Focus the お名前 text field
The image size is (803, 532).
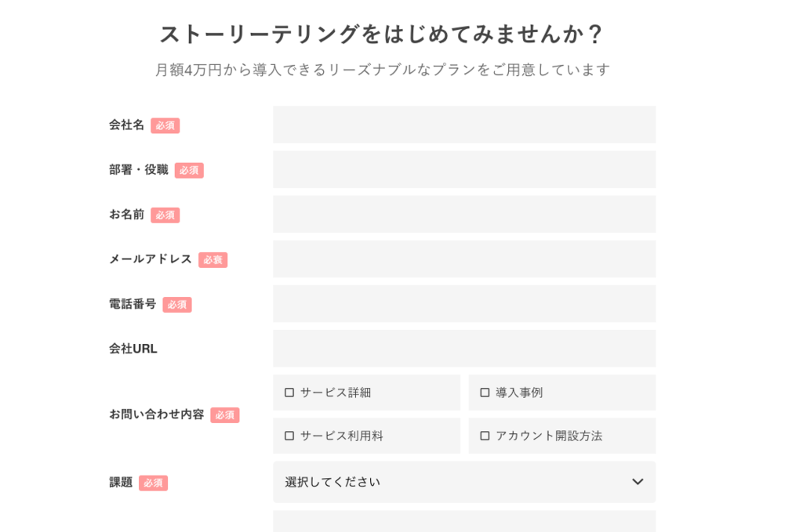[x=464, y=214]
